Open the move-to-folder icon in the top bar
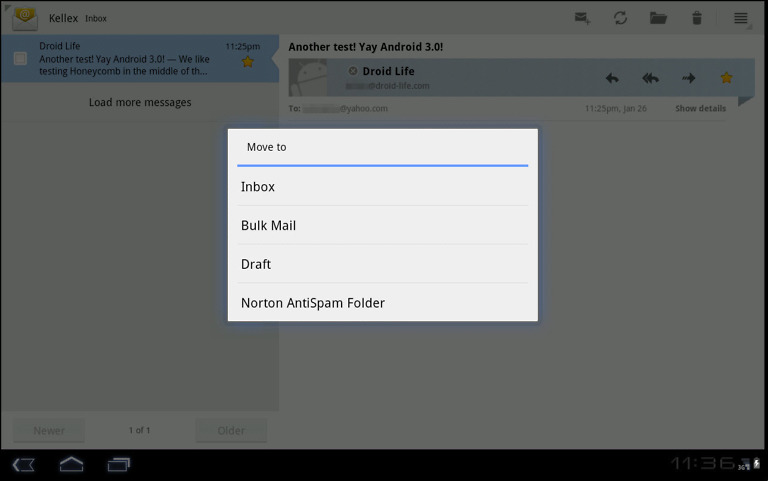Screen dimensions: 768x481 click(x=658, y=18)
